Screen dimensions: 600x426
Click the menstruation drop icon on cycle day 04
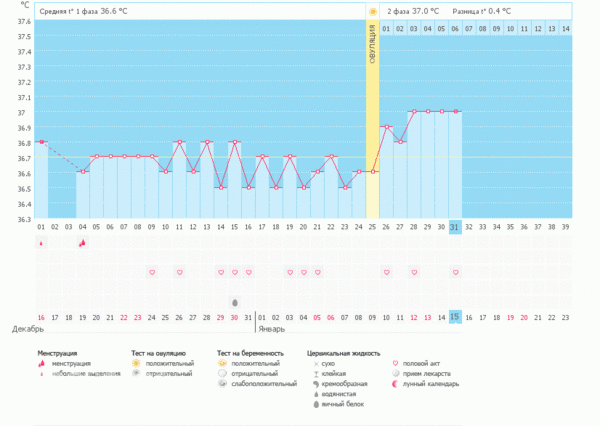coord(83,243)
